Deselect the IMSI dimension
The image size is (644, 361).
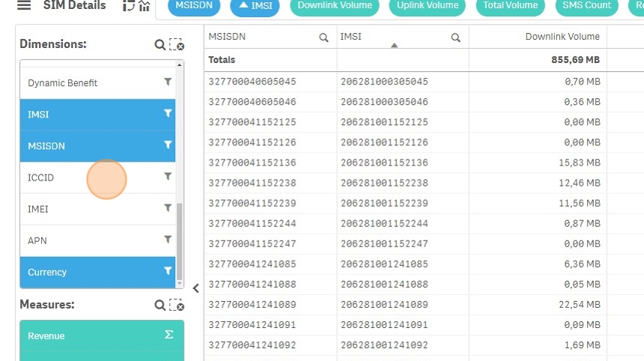click(x=98, y=115)
